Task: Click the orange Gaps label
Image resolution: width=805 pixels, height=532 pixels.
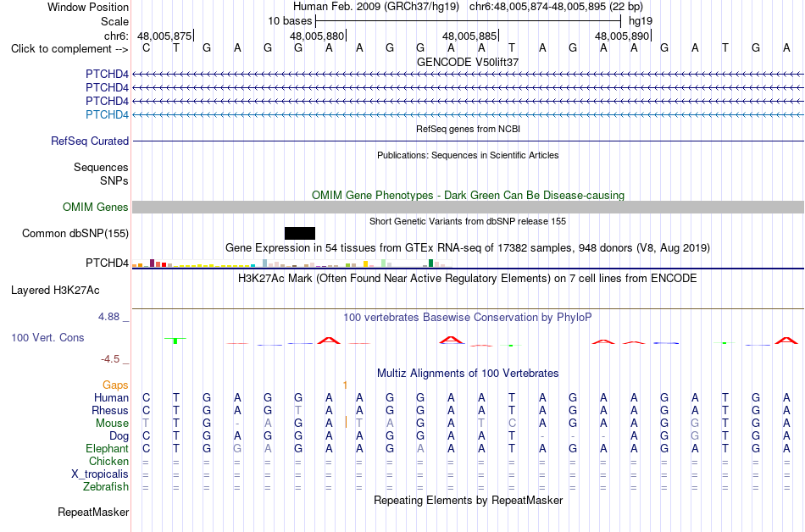Action: point(115,385)
